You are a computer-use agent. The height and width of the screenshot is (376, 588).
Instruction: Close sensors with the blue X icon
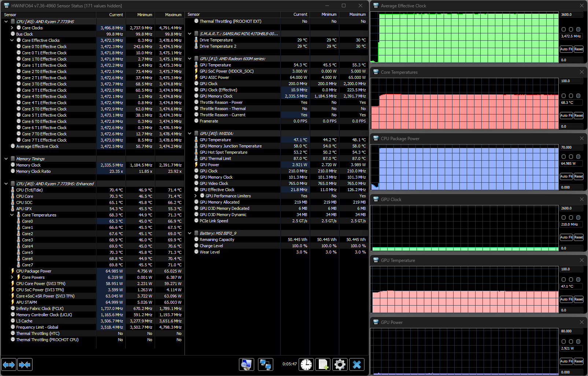(x=357, y=364)
